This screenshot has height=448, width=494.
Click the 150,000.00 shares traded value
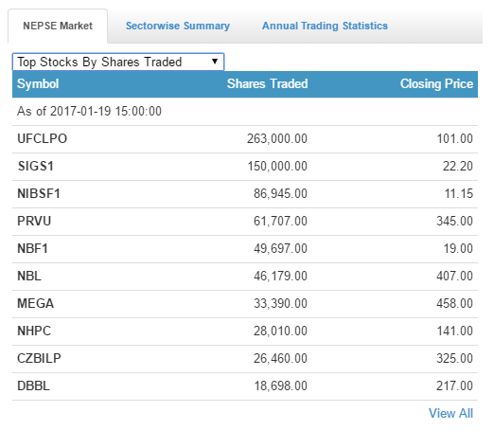pyautogui.click(x=277, y=167)
